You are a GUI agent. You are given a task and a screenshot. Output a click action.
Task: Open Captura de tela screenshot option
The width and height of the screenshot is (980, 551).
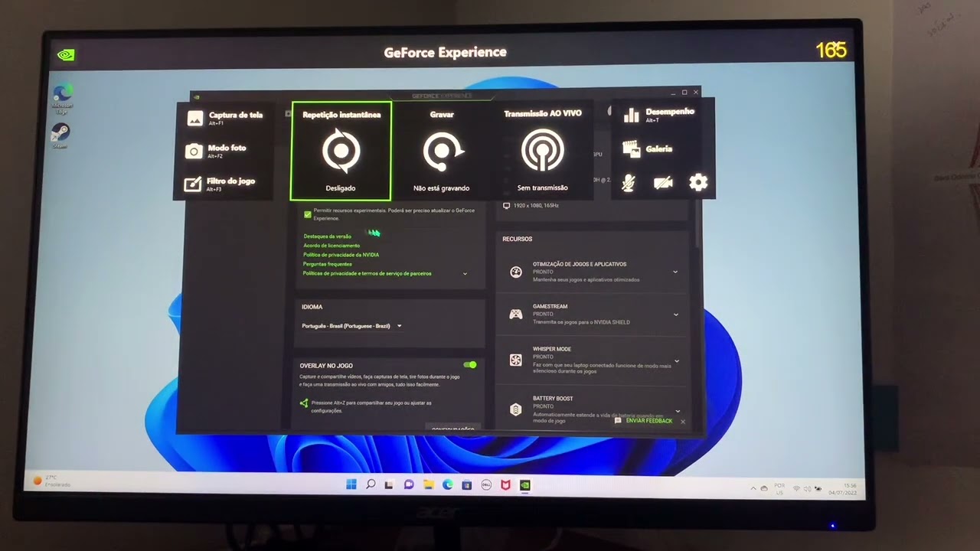[224, 118]
